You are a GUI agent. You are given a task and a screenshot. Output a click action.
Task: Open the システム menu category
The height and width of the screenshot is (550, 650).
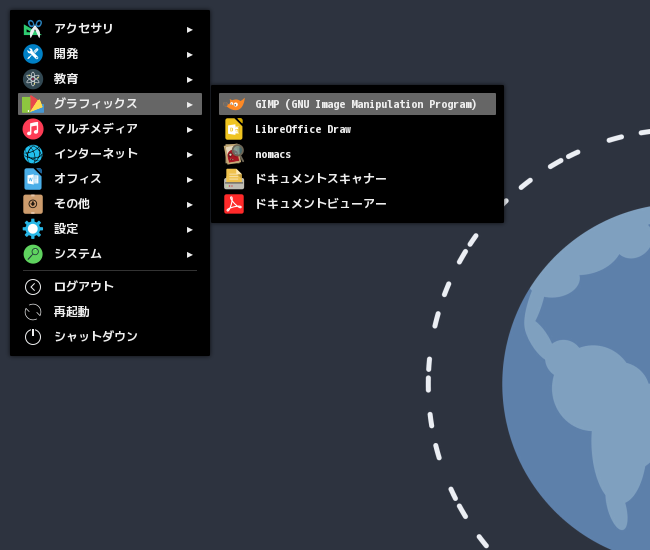point(110,254)
